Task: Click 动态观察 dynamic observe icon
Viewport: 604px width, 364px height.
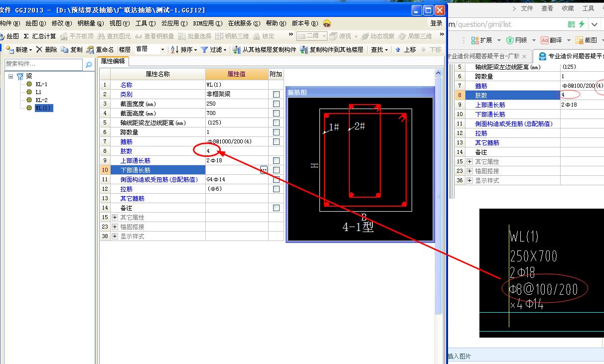Action: (378, 36)
